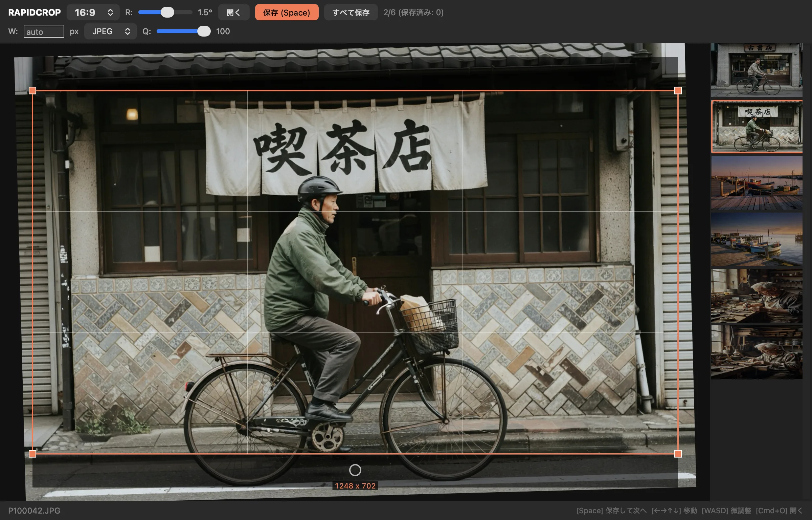812x520 pixels.
Task: Click the 保存 (Space) save button
Action: [287, 13]
